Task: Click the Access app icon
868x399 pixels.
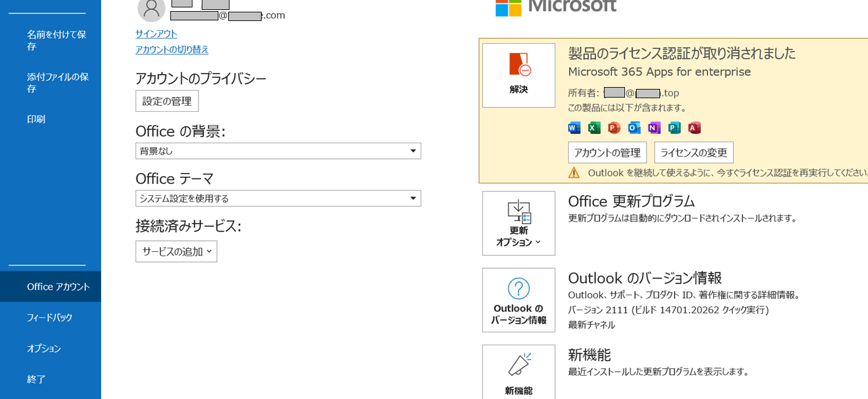Action: tap(695, 128)
